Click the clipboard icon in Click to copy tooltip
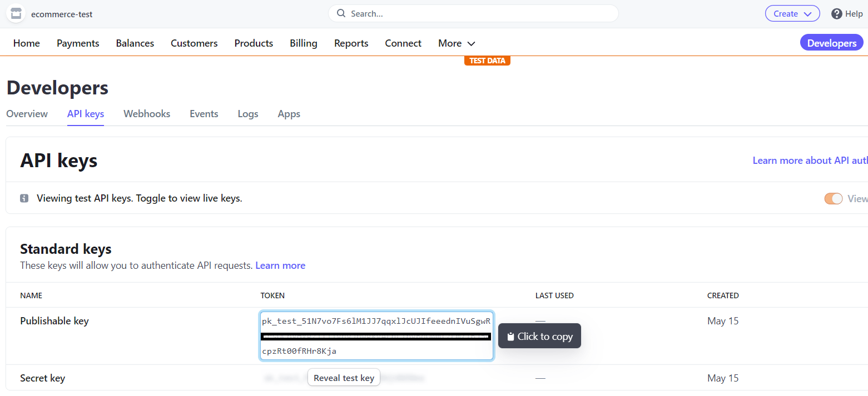868x396 pixels. tap(510, 337)
